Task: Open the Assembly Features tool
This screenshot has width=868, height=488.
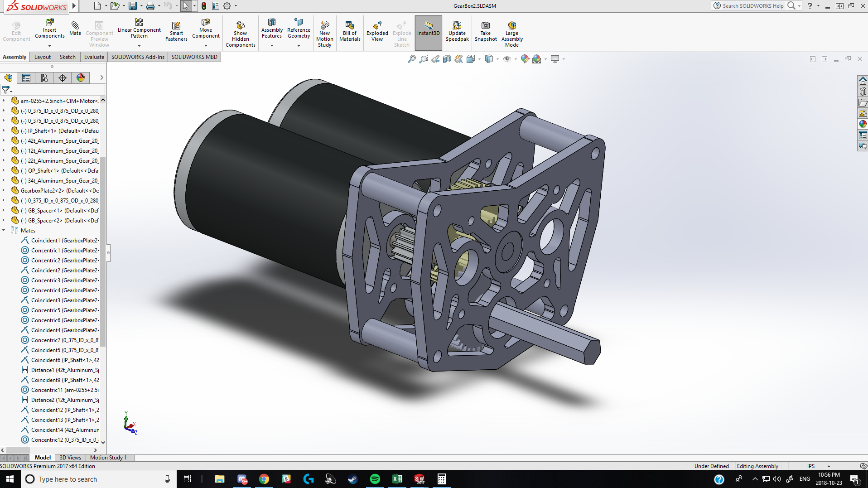Action: pos(272,28)
